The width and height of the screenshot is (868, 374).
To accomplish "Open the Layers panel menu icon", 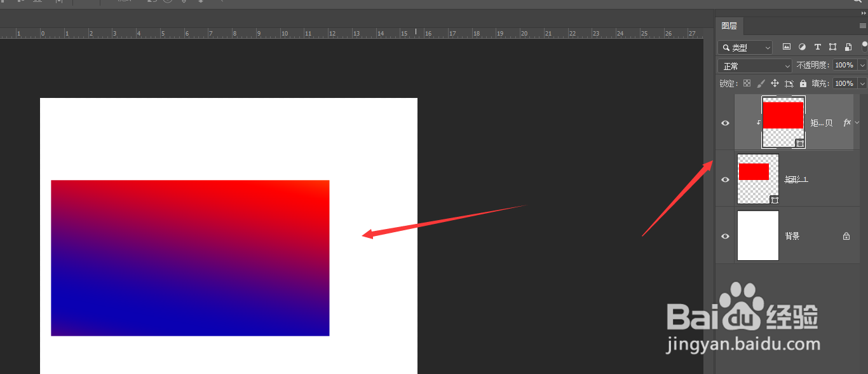I will click(862, 25).
